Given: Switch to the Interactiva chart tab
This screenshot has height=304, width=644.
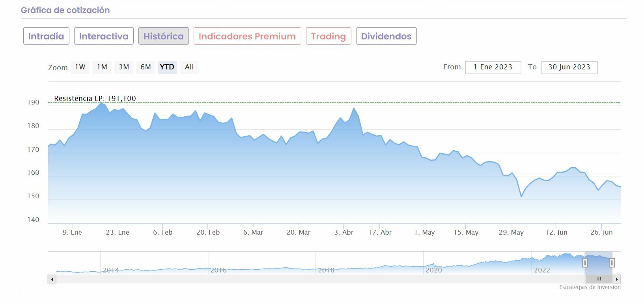Looking at the screenshot, I should tap(104, 36).
